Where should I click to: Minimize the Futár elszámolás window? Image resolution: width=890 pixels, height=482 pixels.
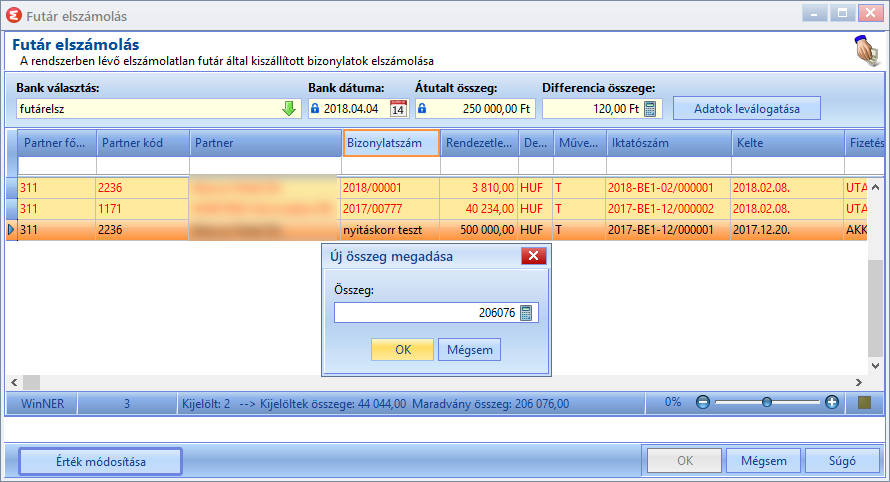[x=815, y=14]
